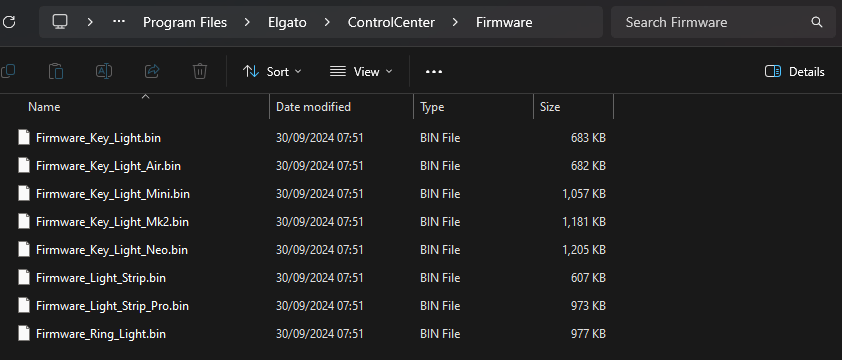Select Firmware_Light_Strip_Pro.bin file
The height and width of the screenshot is (360, 842).
pyautogui.click(x=112, y=306)
